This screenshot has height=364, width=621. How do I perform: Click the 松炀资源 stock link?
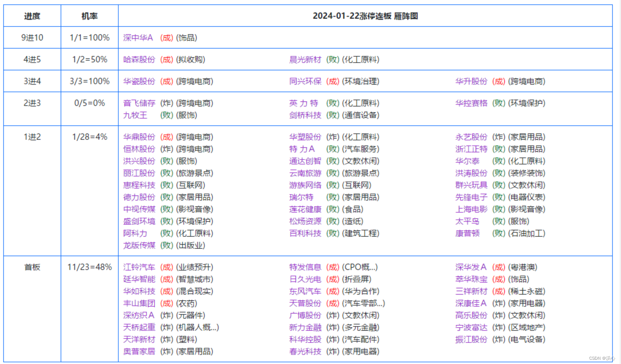pos(305,221)
